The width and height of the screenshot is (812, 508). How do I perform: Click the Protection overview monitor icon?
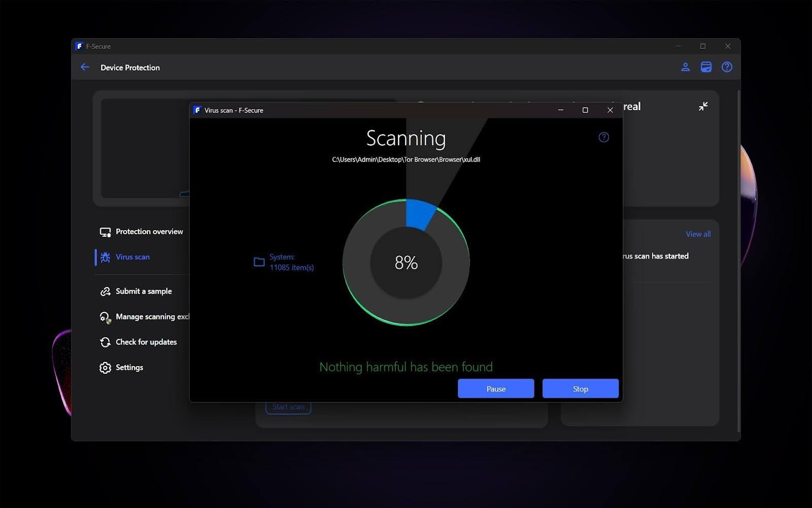coord(105,232)
